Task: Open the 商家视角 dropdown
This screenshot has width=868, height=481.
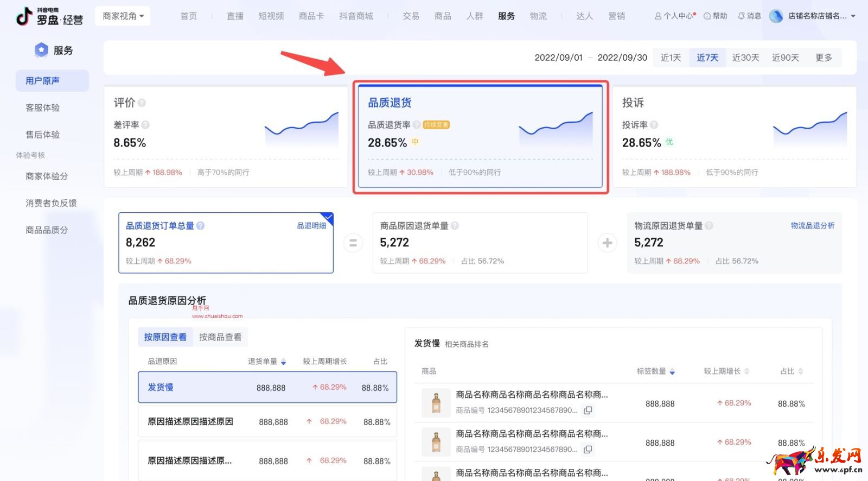Action: tap(123, 16)
